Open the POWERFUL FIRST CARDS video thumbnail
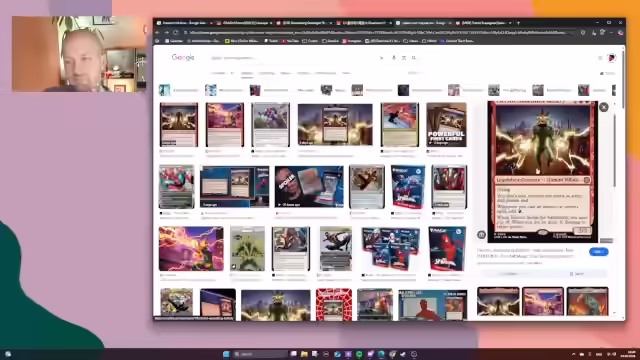 (446, 124)
